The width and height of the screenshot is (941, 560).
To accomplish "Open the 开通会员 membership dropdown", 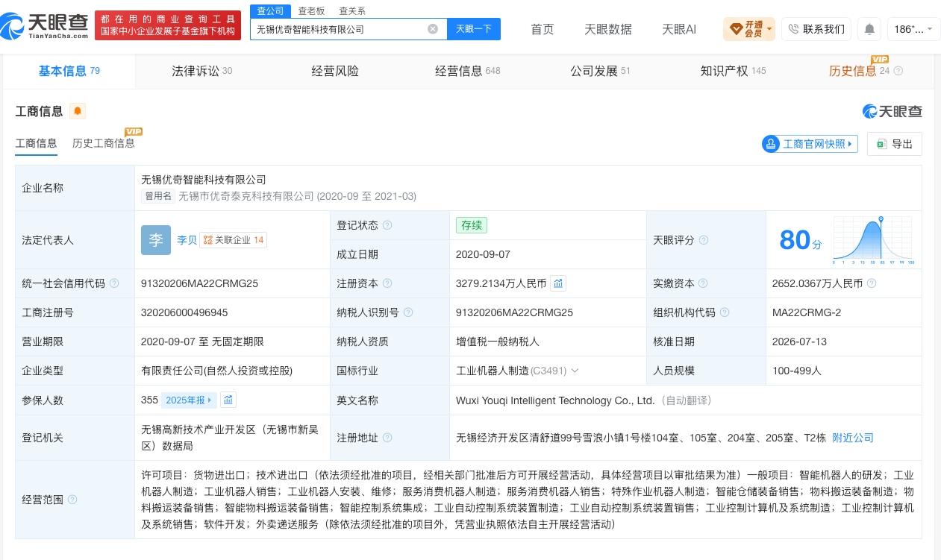I will 748,29.
